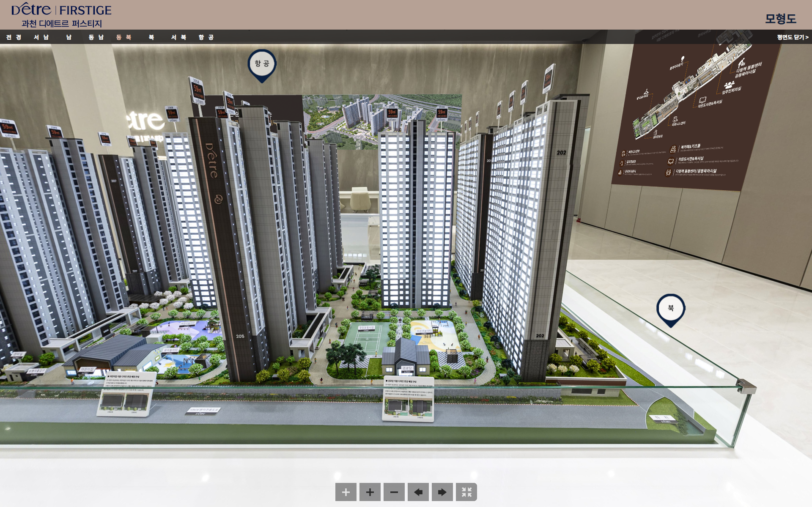Click the 과천 디에트르 퍼스티지 title text
The width and height of the screenshot is (812, 507).
point(62,24)
